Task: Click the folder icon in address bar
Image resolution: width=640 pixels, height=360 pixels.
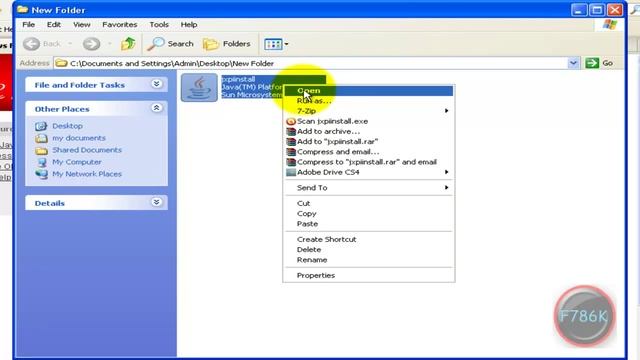Action: [61, 63]
